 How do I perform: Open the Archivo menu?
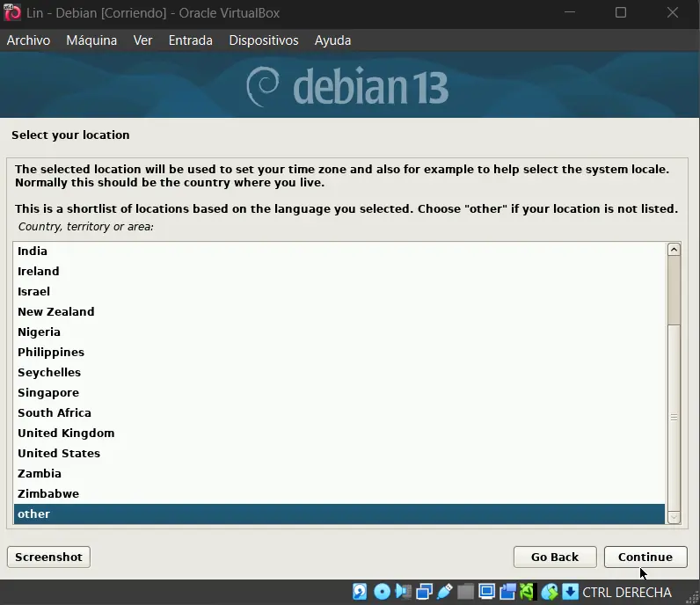pyautogui.click(x=28, y=40)
